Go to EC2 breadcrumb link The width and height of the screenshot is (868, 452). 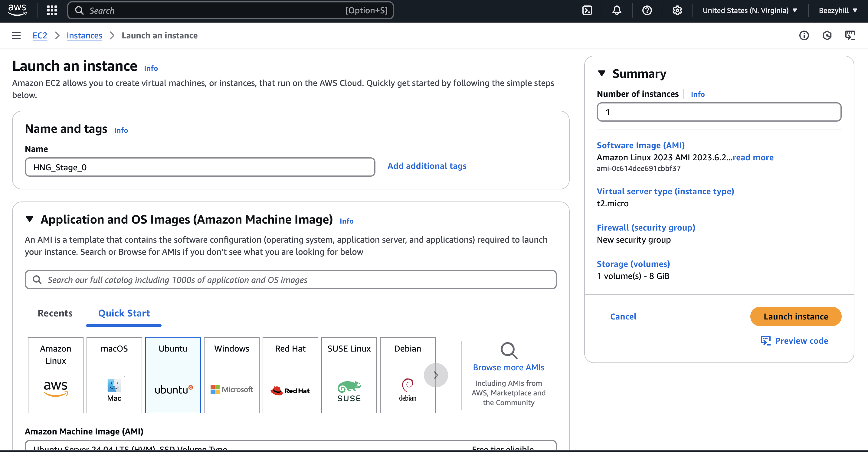tap(40, 35)
